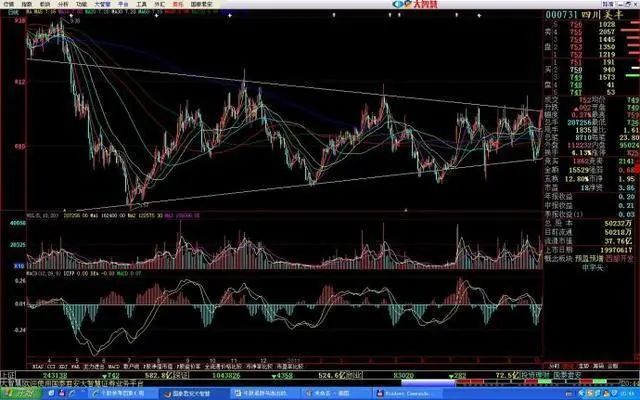
Task: Switch to Windows Commander taskbar window
Action: (405, 393)
